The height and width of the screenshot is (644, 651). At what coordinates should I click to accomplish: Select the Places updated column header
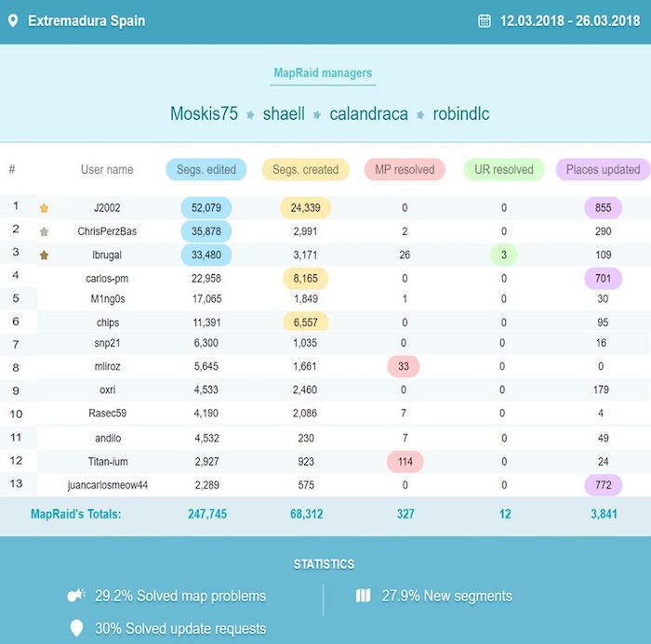pos(603,169)
